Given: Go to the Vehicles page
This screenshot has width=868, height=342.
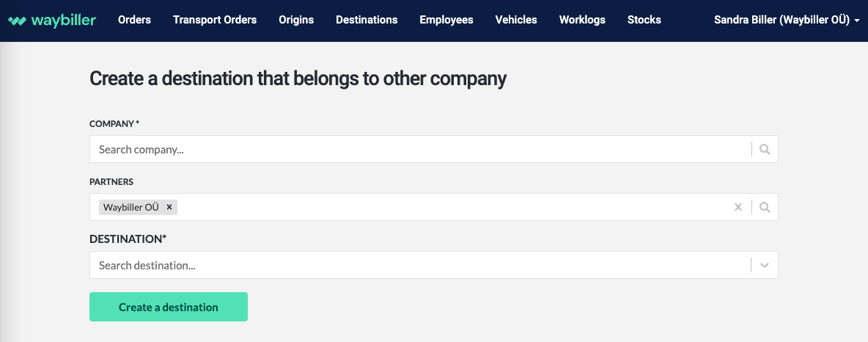Looking at the screenshot, I should pyautogui.click(x=516, y=20).
